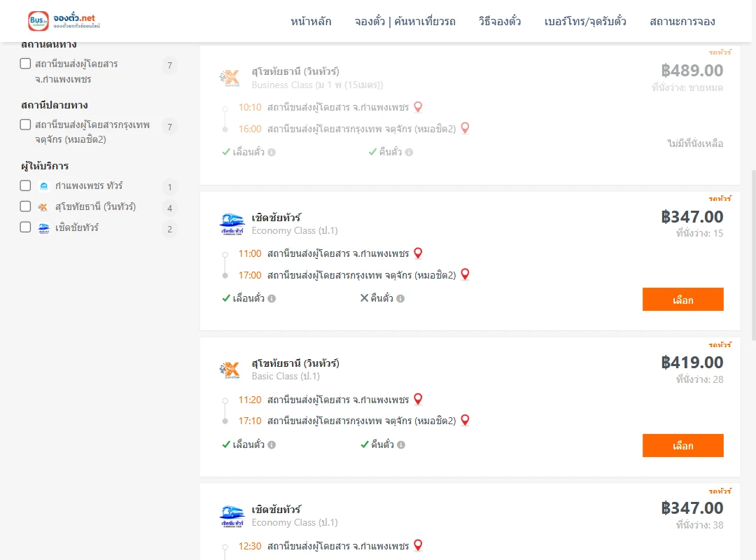
Task: Click สถานีปลายทาง filter heading
Action: click(55, 105)
